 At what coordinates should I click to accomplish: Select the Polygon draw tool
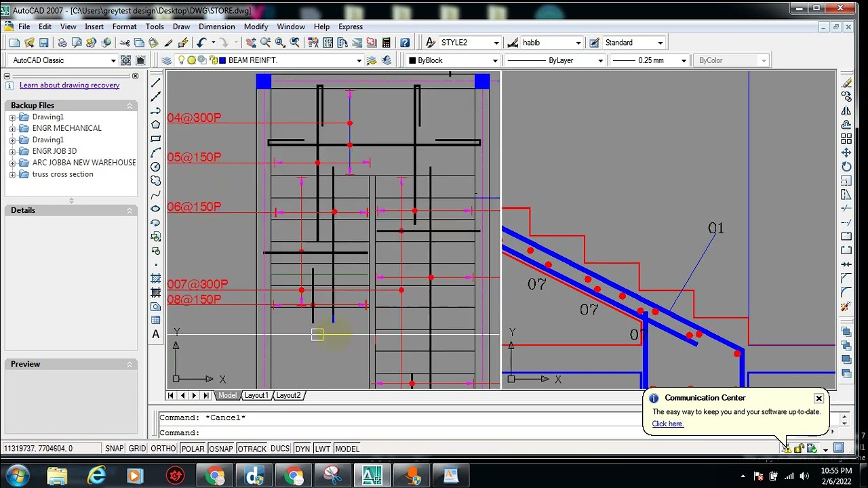[x=156, y=125]
